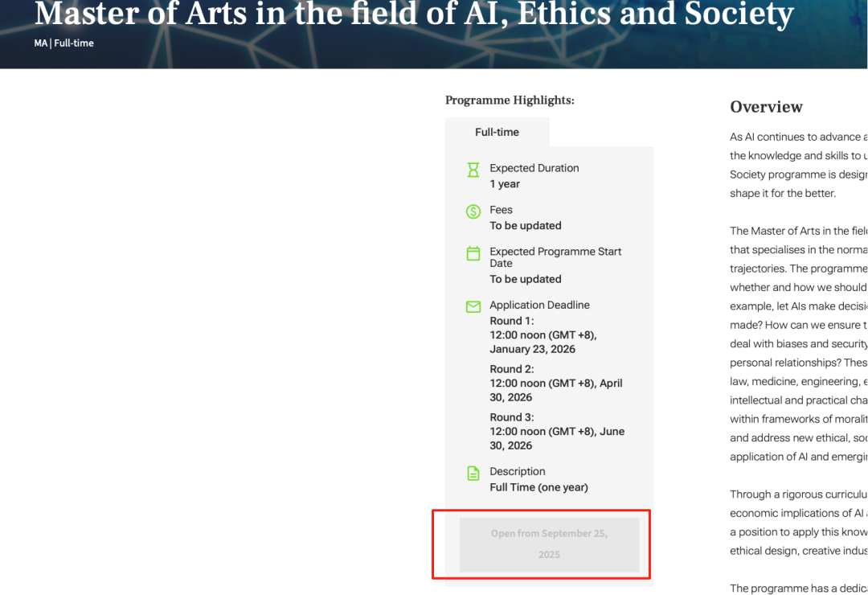This screenshot has width=868, height=595.
Task: Click the 1 year duration value
Action: (504, 184)
